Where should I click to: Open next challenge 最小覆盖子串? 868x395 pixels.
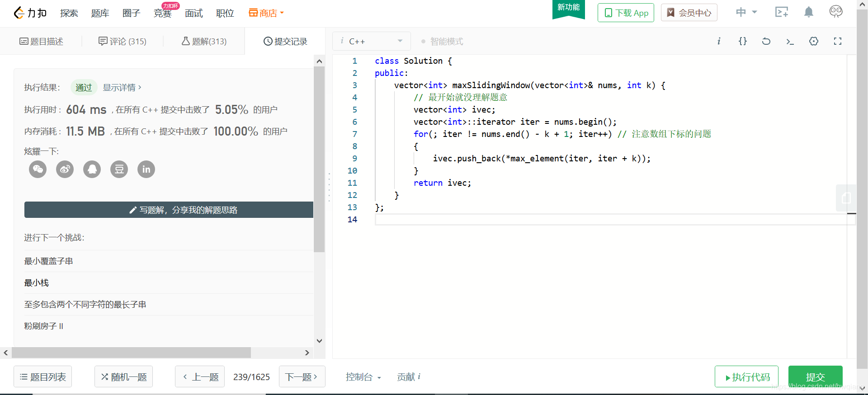click(48, 261)
